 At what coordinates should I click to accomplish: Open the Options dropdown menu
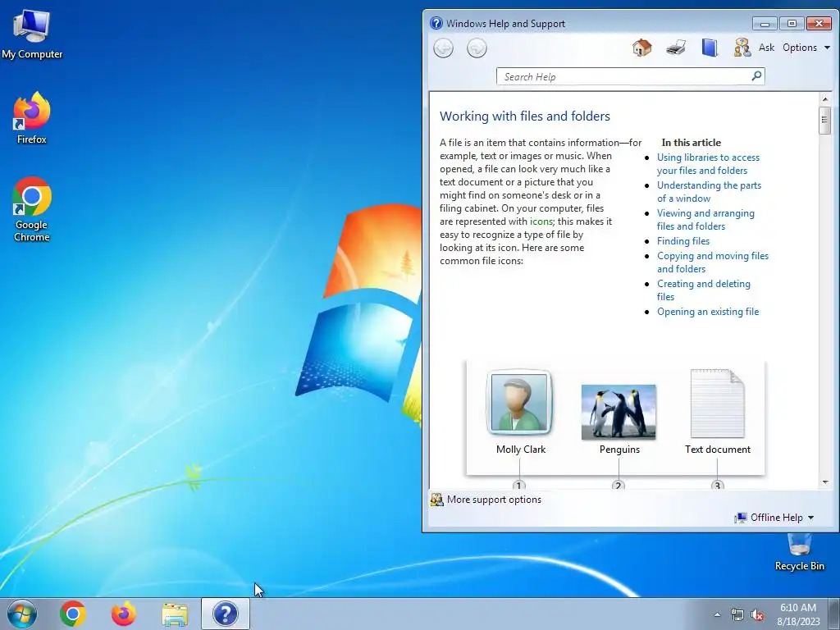[x=806, y=48]
